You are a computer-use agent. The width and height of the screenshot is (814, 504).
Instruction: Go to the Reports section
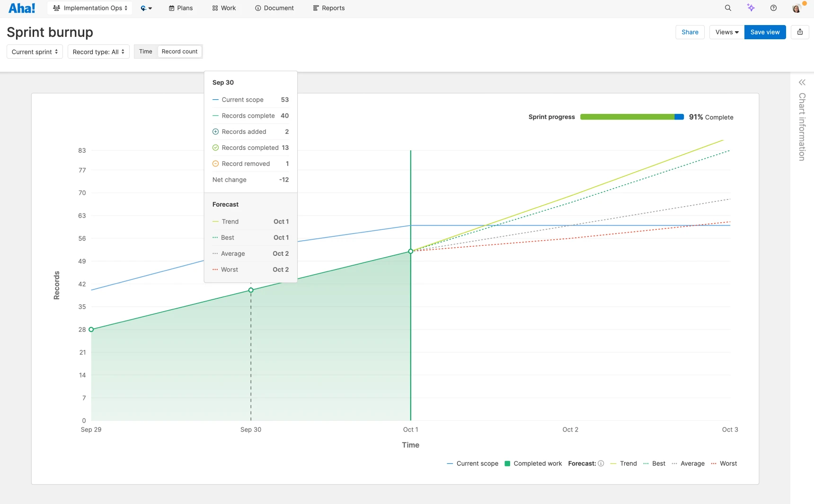tap(329, 8)
